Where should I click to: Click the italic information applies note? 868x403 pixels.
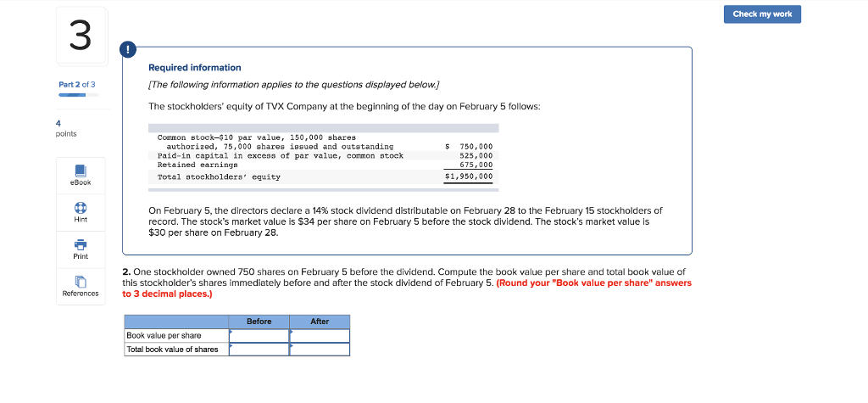[294, 85]
